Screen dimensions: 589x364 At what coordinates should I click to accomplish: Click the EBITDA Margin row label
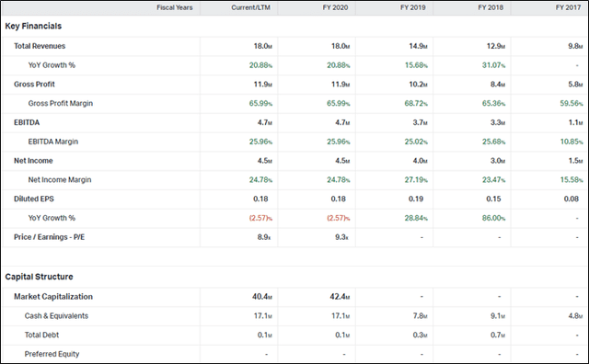(53, 142)
